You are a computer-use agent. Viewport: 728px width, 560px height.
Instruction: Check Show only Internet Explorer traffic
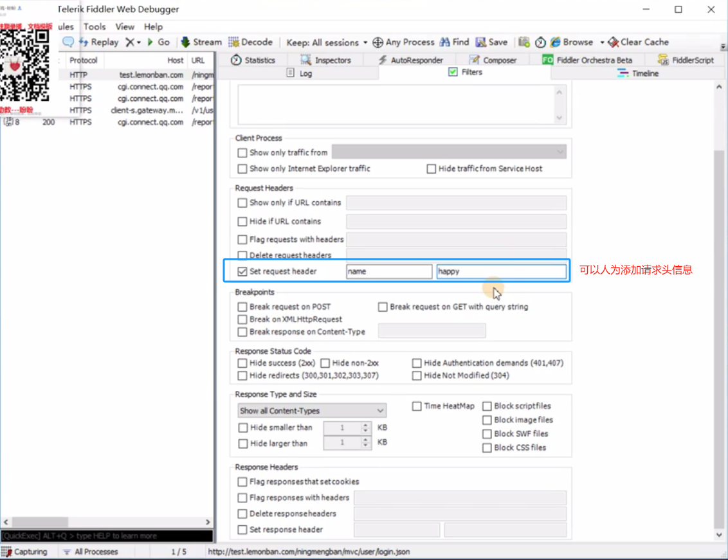pos(242,168)
